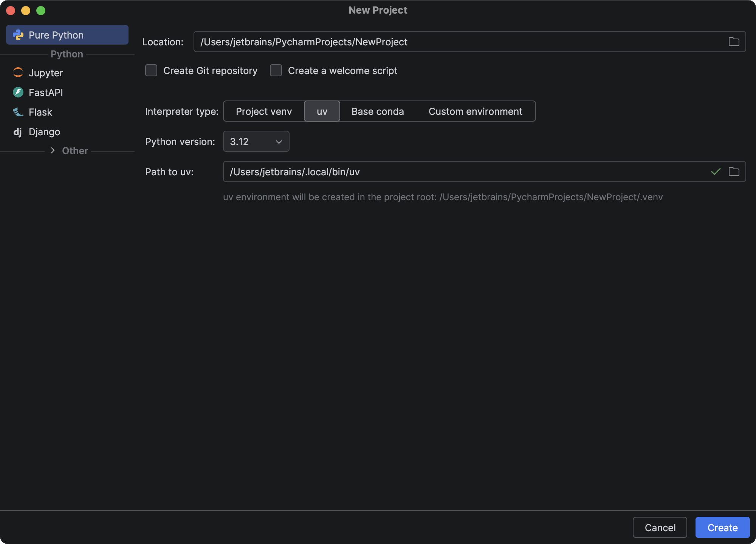Image resolution: width=756 pixels, height=544 pixels.
Task: Click the green checkmark next to uv path
Action: tap(715, 172)
